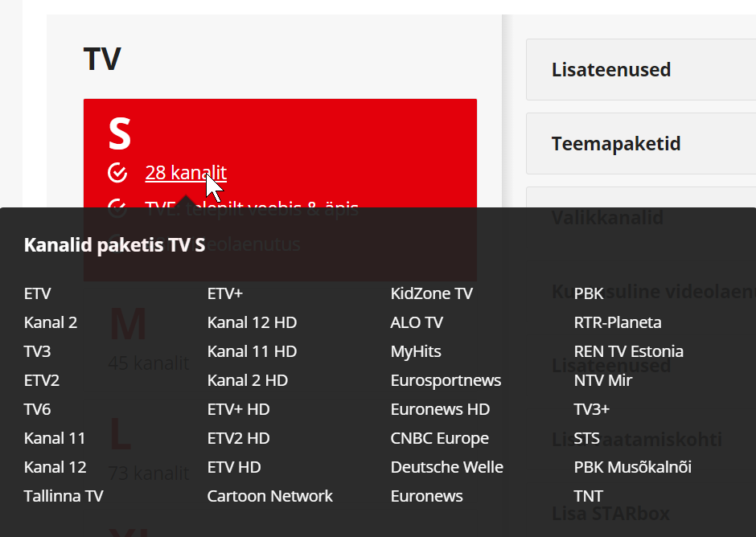Select the "Kanal 12 HD" channel entry

[253, 322]
